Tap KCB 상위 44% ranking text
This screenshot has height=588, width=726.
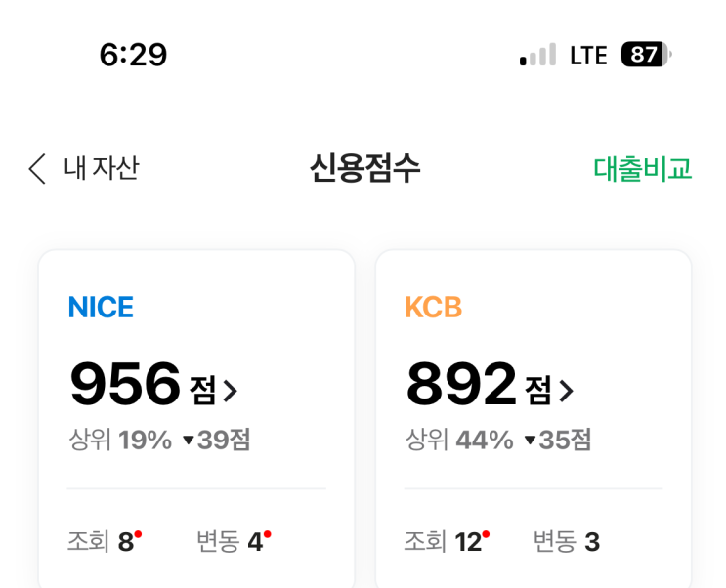point(459,441)
